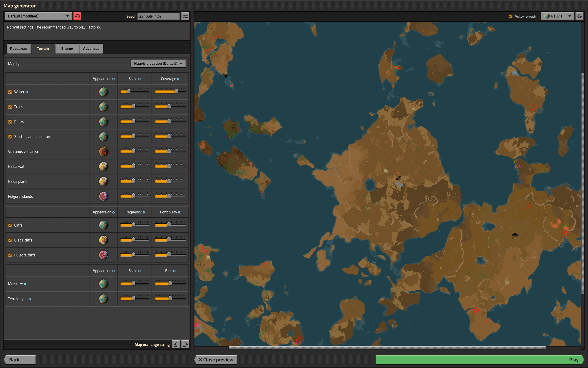The width and height of the screenshot is (588, 368).
Task: Click the import map exchange string icon
Action: pos(176,344)
